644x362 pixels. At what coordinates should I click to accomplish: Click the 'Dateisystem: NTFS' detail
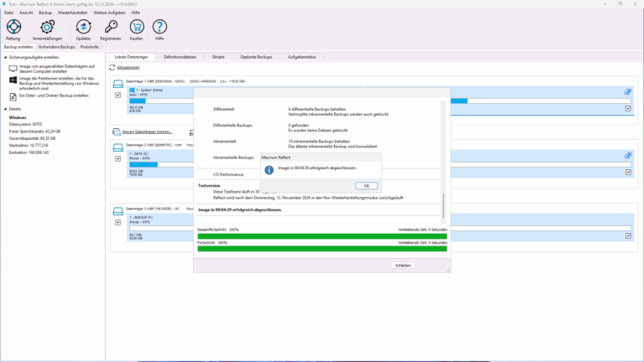point(25,124)
